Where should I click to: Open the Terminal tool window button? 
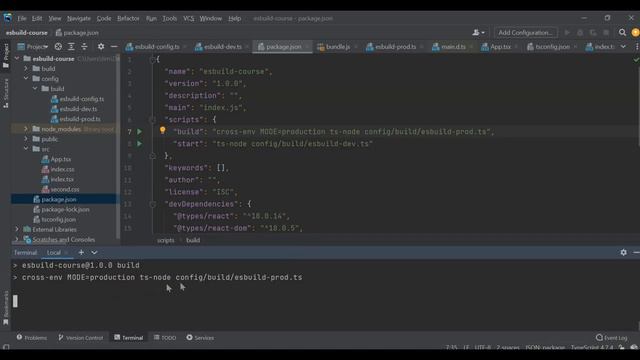click(x=129, y=338)
